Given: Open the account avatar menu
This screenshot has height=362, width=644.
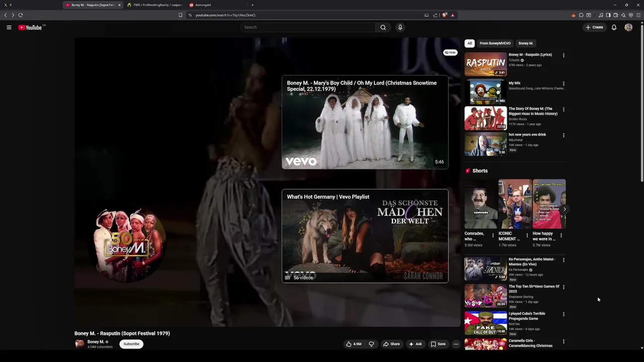Looking at the screenshot, I should coord(628,27).
